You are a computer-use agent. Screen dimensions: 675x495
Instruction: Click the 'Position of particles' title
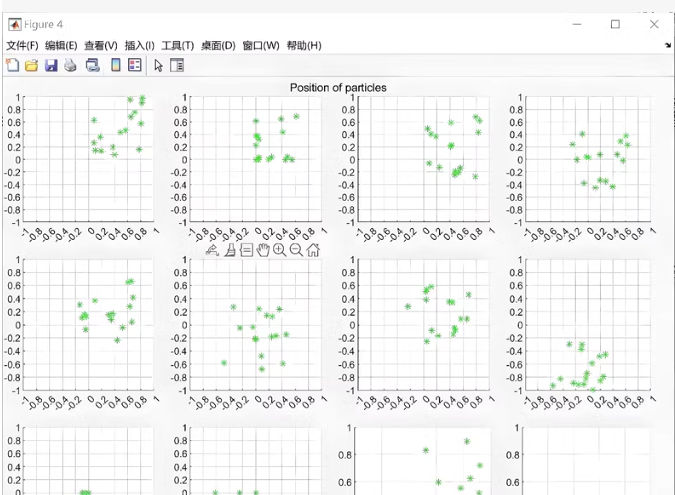click(x=338, y=88)
